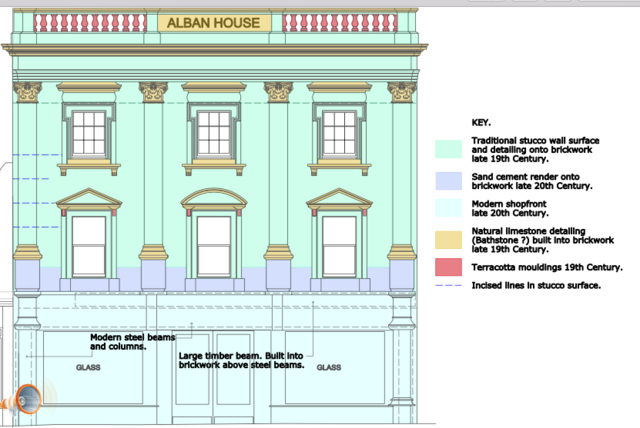The width and height of the screenshot is (640, 428).
Task: Click the 'KEY.' heading
Action: (481, 122)
